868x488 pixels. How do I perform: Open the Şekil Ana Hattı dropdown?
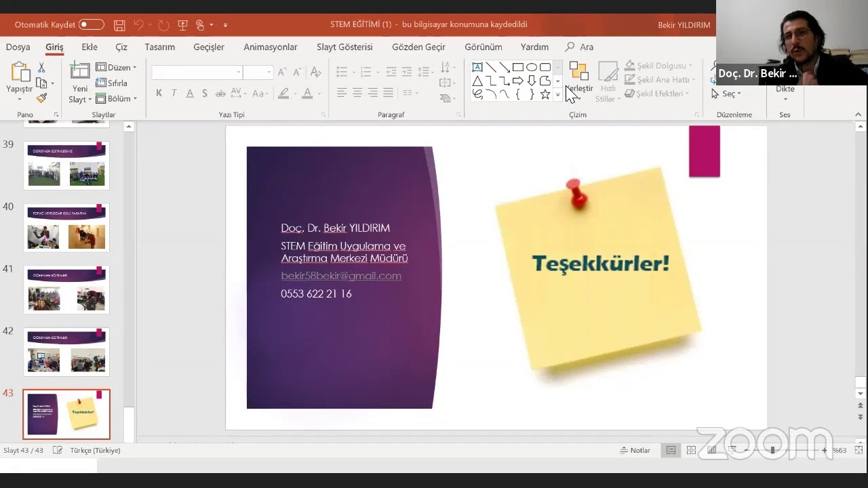(660, 79)
